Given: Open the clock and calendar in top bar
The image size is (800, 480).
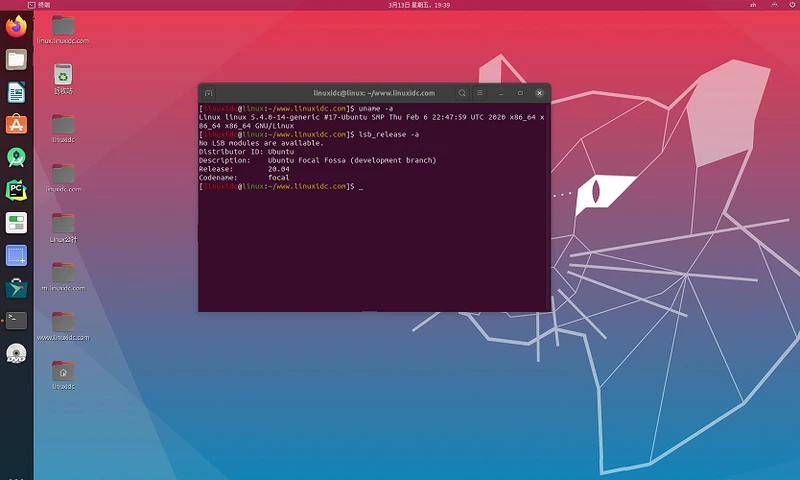Looking at the screenshot, I should tap(419, 5).
